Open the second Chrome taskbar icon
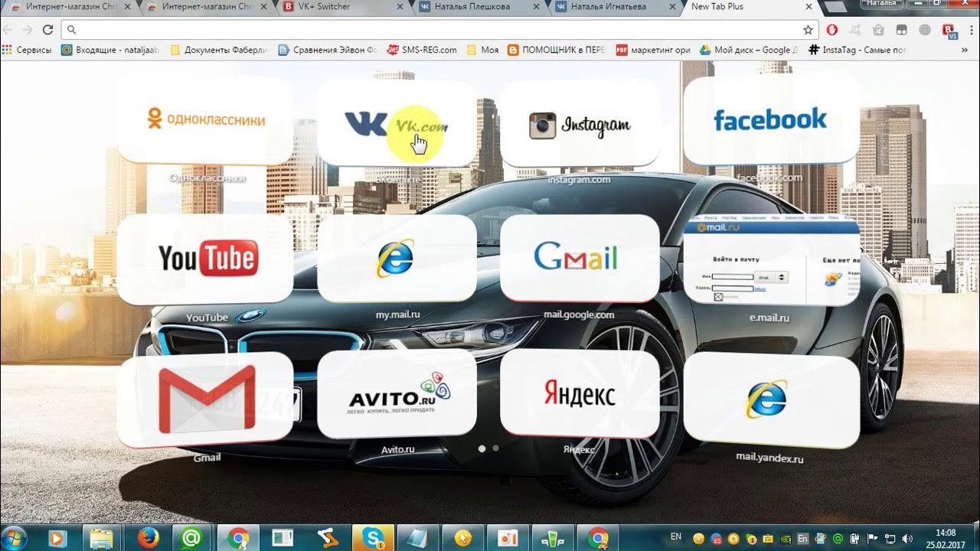This screenshot has height=551, width=980. point(598,538)
